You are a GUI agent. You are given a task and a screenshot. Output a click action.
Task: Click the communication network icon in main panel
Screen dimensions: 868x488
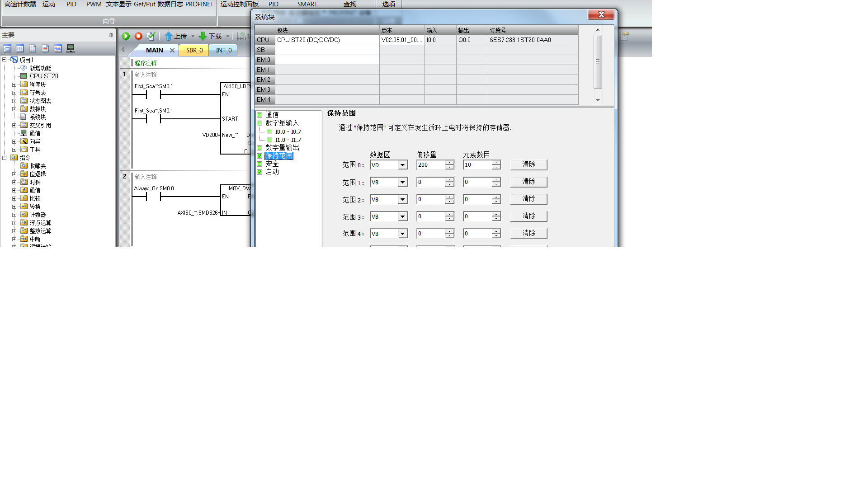coord(71,48)
